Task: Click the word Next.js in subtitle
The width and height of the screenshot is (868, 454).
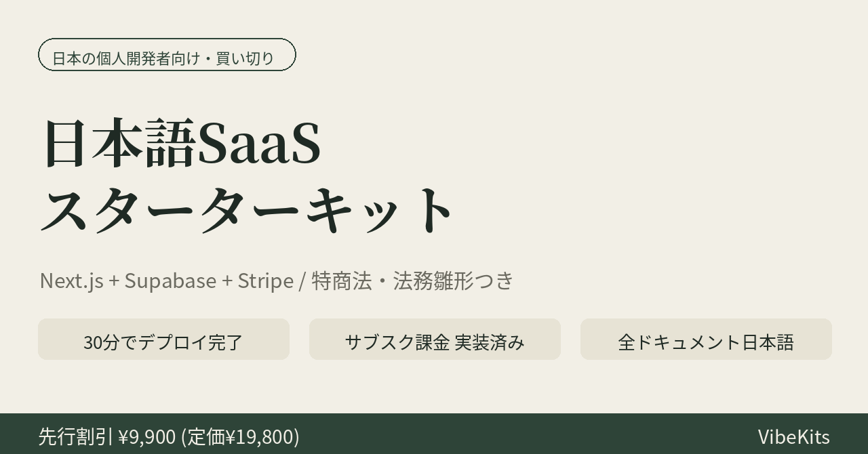Action: click(x=71, y=281)
